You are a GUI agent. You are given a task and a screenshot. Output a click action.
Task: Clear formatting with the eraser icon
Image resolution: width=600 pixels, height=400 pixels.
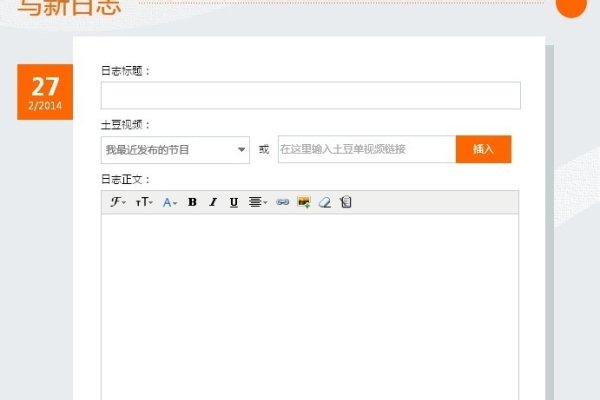pos(324,202)
